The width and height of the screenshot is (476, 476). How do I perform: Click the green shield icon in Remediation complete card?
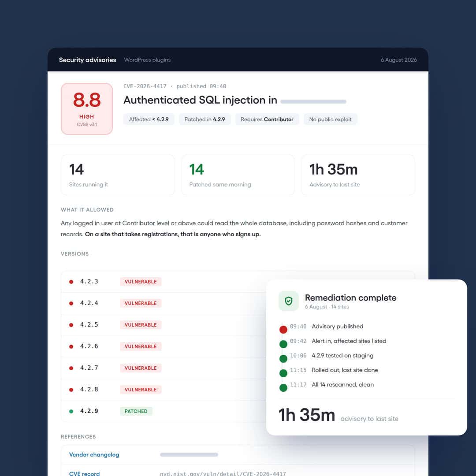(288, 301)
